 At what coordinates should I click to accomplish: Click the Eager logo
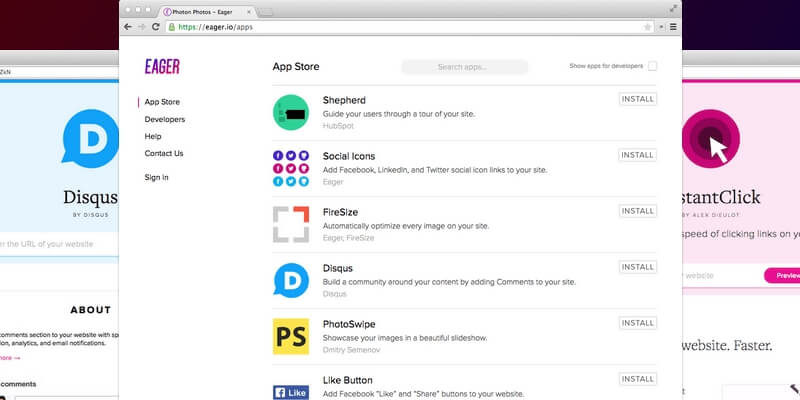(162, 67)
